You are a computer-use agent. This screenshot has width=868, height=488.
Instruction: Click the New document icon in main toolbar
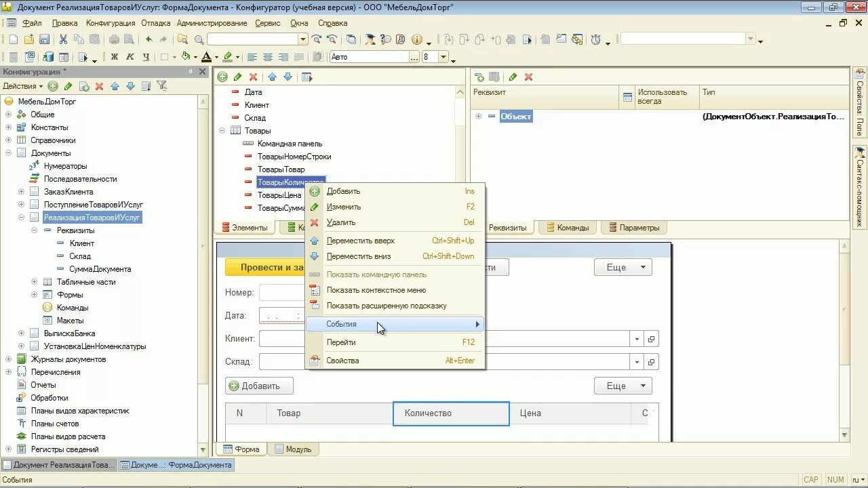(14, 39)
